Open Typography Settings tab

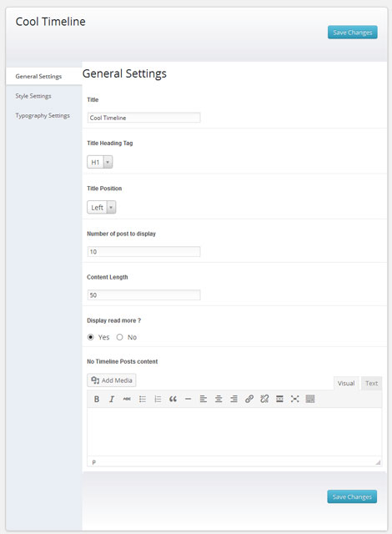43,115
